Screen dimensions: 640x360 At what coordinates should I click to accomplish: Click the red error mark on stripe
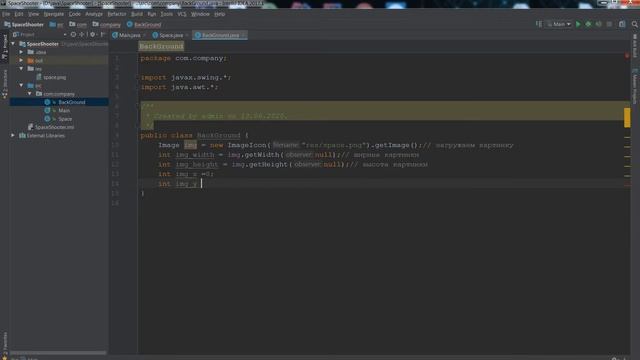[627, 184]
